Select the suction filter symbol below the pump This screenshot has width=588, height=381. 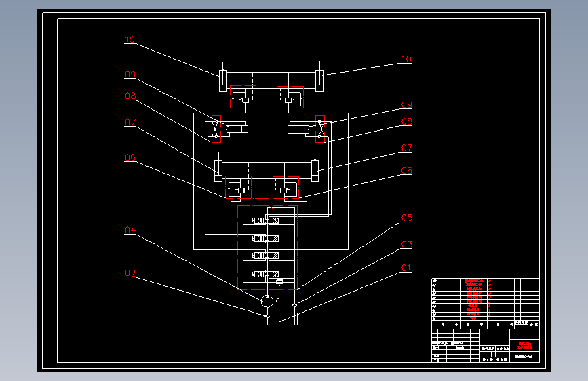[267, 317]
